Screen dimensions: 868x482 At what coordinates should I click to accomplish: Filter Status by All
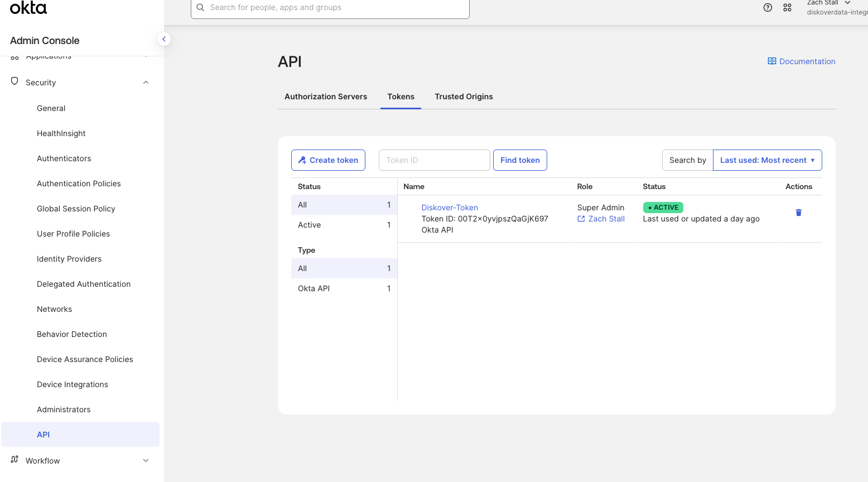pos(344,205)
